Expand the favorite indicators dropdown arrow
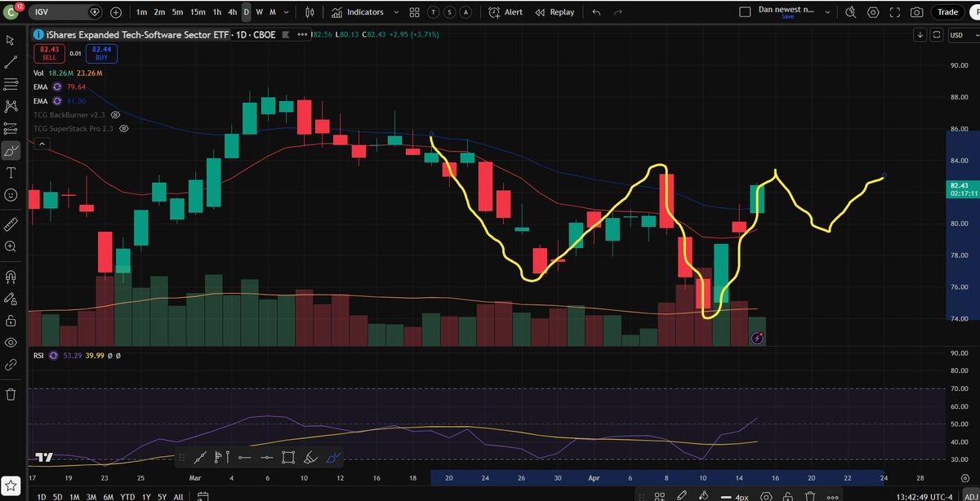The height and width of the screenshot is (501, 980). point(397,12)
